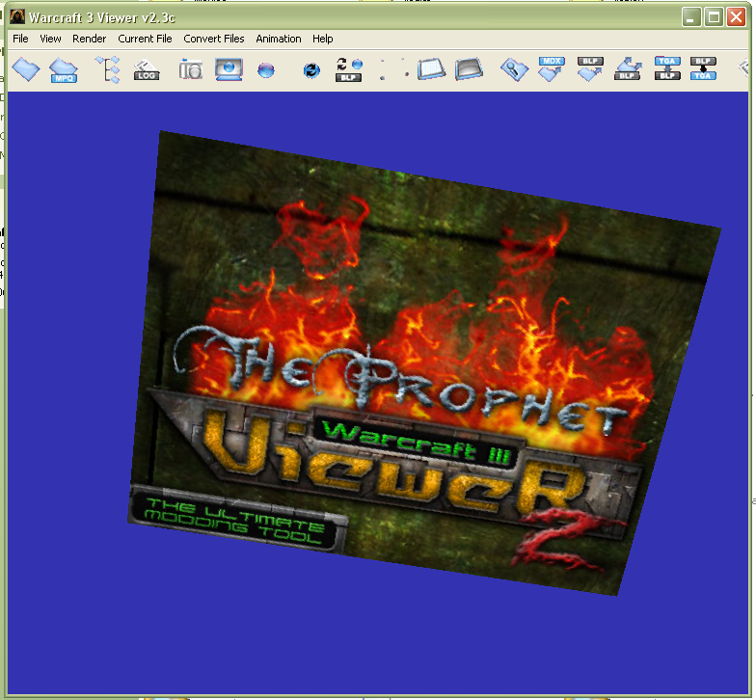This screenshot has width=756, height=700.
Task: Show the tree view icon
Action: 108,69
